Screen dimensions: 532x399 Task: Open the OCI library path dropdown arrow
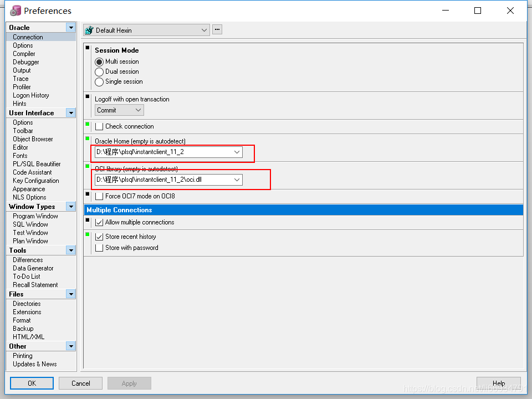point(237,180)
